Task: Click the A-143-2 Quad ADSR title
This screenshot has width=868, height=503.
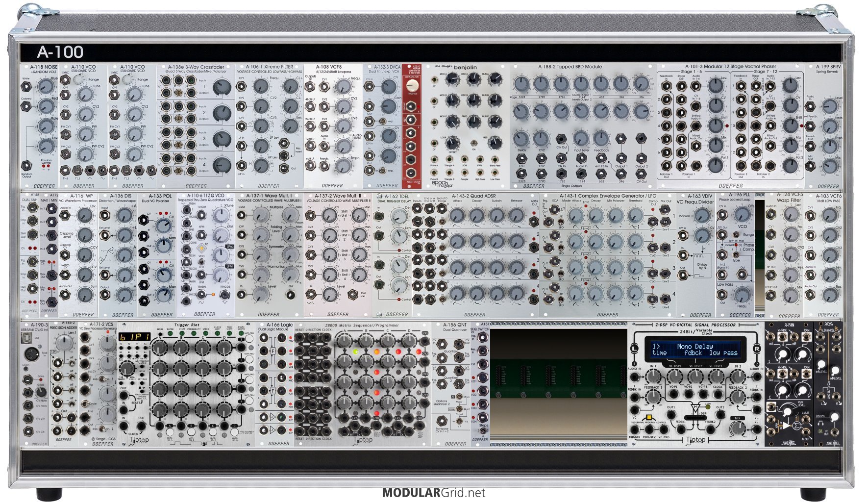Action: point(473,196)
